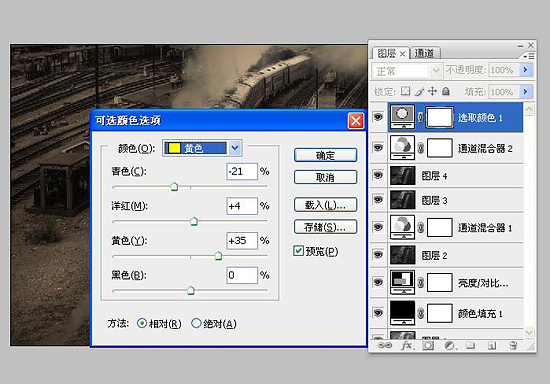550x384 pixels.
Task: Select the 图层 4 thumbnail
Action: pyautogui.click(x=403, y=175)
